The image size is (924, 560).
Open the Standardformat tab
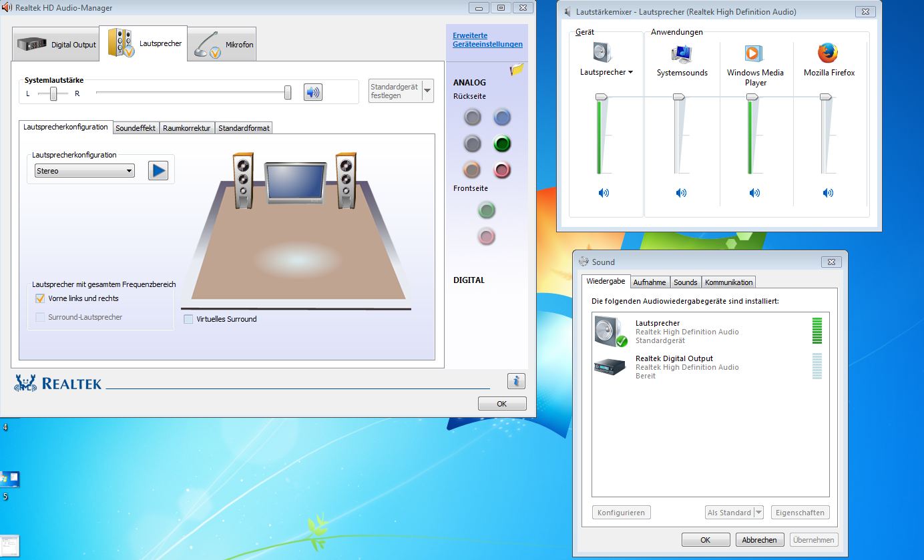pos(244,128)
